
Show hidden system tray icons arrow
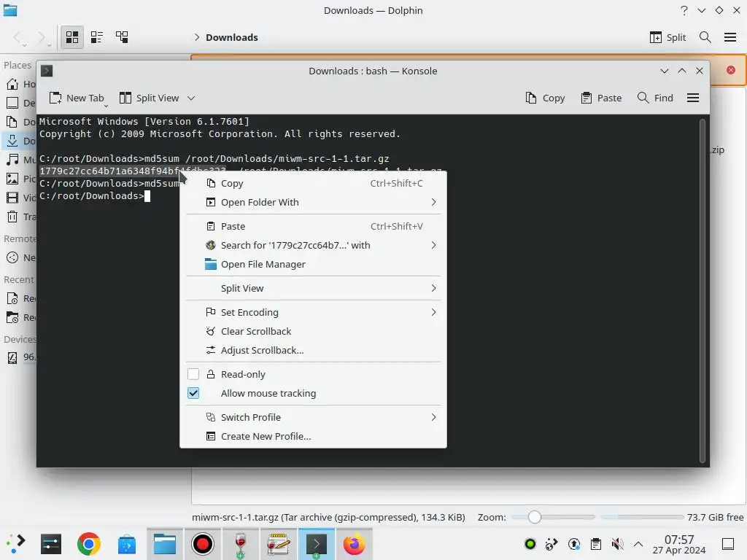(x=638, y=544)
